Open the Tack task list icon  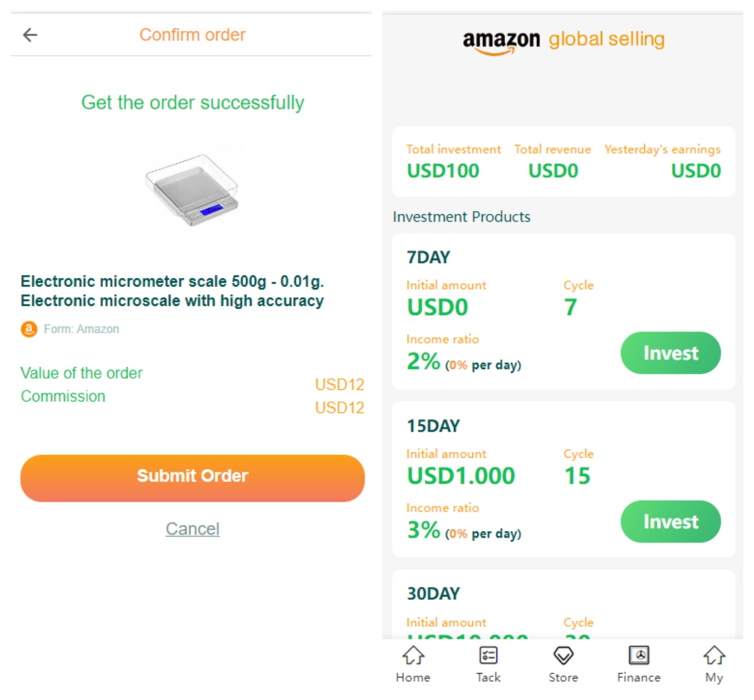[488, 655]
